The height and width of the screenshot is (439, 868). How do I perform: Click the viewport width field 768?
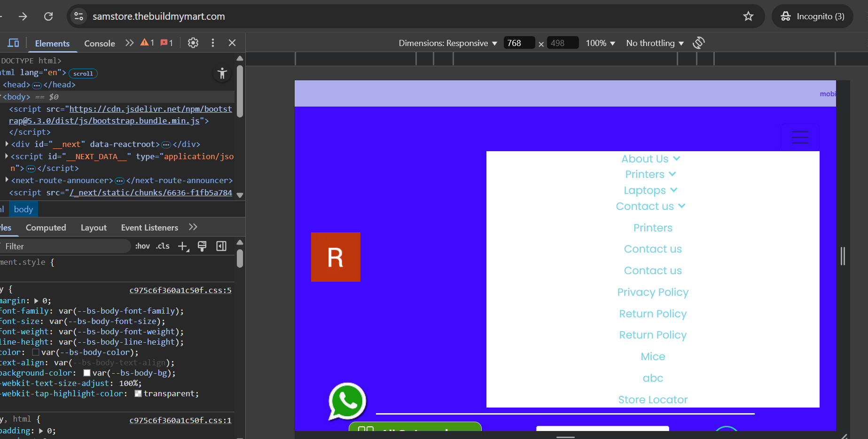519,43
